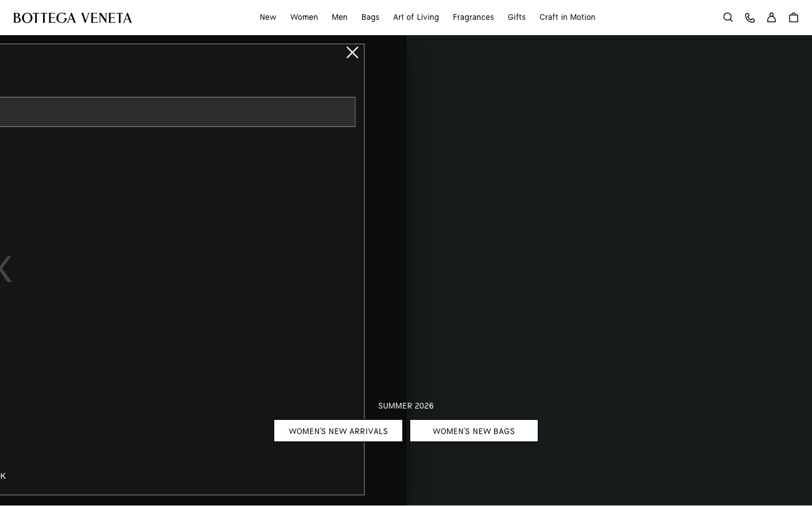812x506 pixels.
Task: Click the left chevron arrow in panel
Action: click(6, 269)
